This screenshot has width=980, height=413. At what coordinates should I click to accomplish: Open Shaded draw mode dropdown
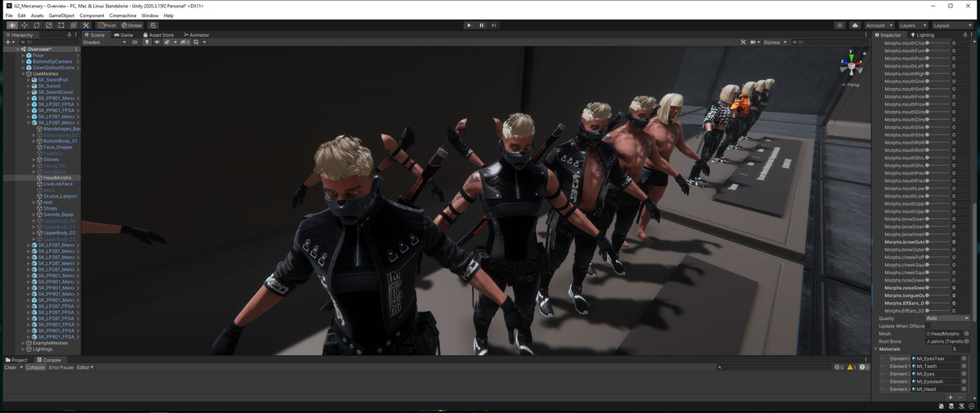[x=105, y=42]
